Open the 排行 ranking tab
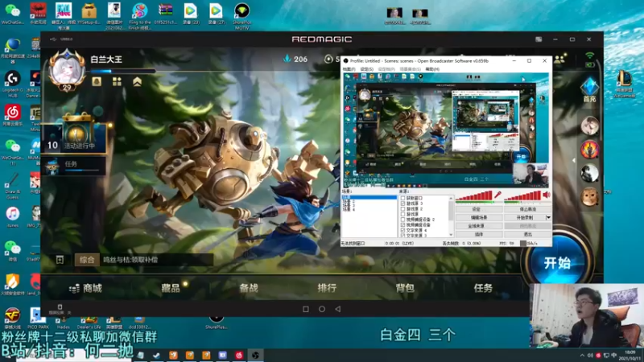The height and width of the screenshot is (362, 644). 327,288
